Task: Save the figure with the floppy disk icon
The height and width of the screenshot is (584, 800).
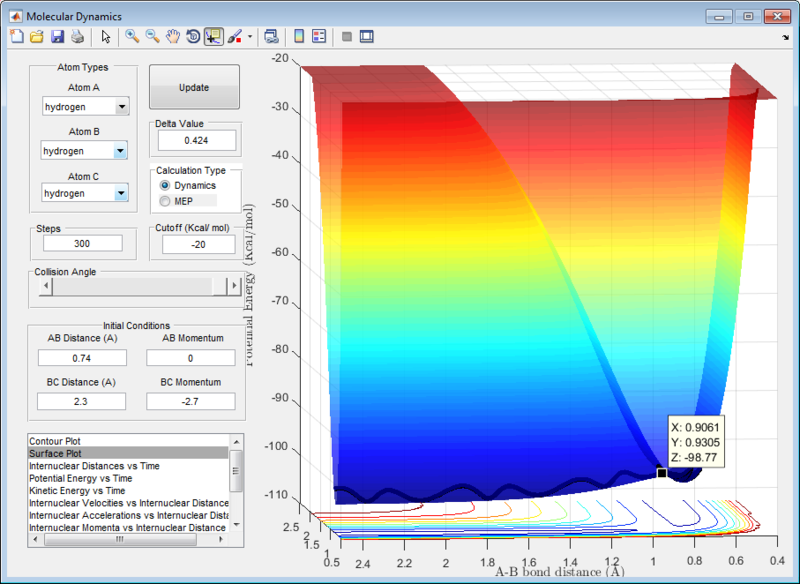Action: (x=57, y=37)
